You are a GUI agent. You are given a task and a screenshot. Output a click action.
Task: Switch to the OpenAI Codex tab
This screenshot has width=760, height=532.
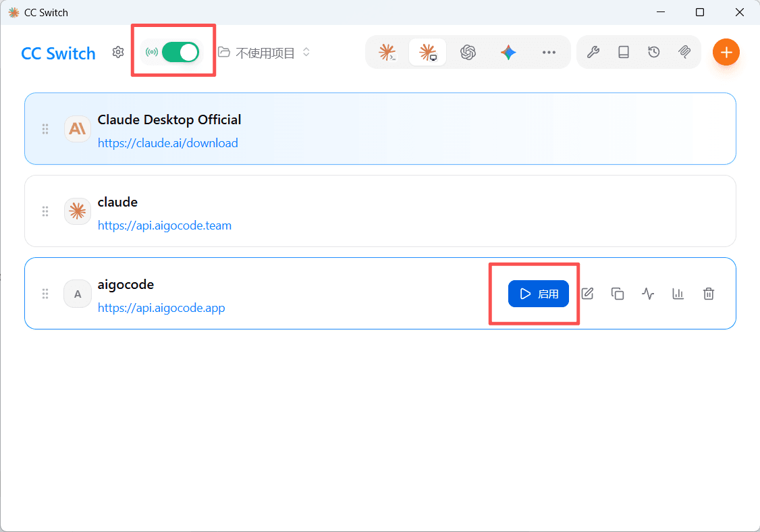point(468,52)
